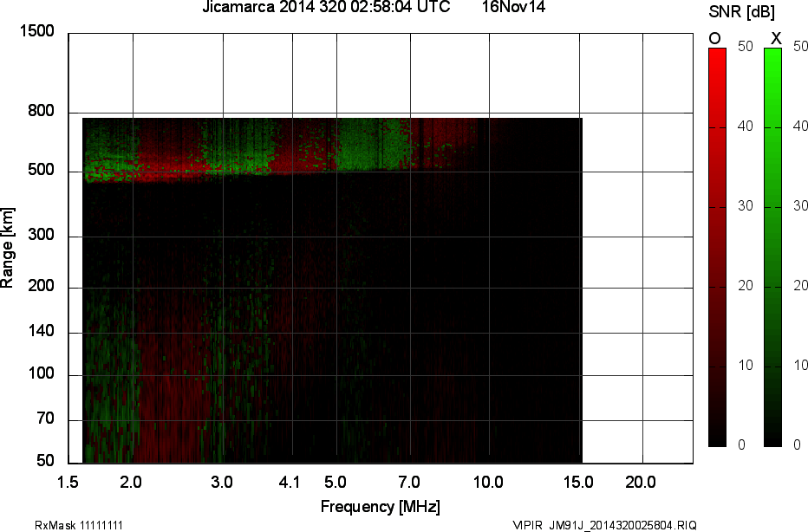
Task: Click the frequency tick label '2.0'
Action: (x=131, y=483)
